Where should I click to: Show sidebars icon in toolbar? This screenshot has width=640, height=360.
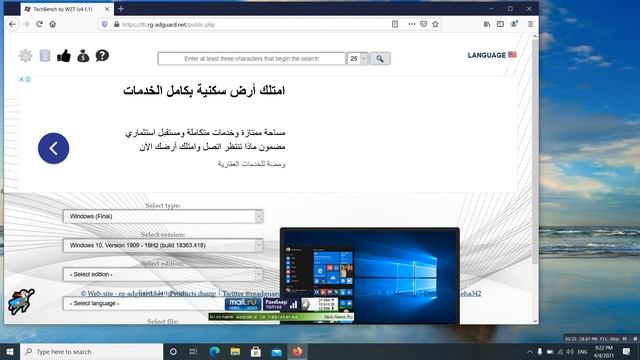click(500, 24)
